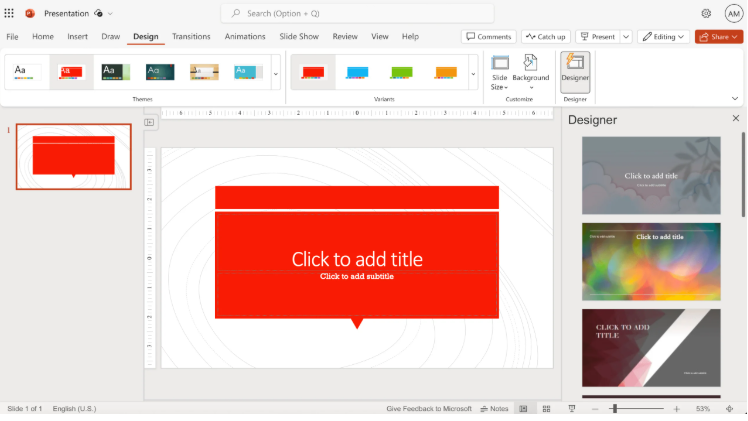Image resolution: width=748 pixels, height=421 pixels.
Task: Click the fit slide to window icon
Action: [729, 409]
